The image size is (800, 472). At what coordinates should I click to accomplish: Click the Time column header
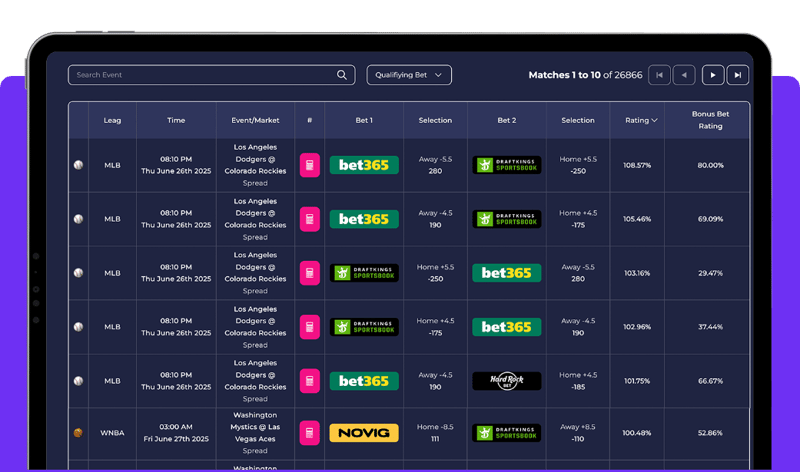click(x=176, y=120)
